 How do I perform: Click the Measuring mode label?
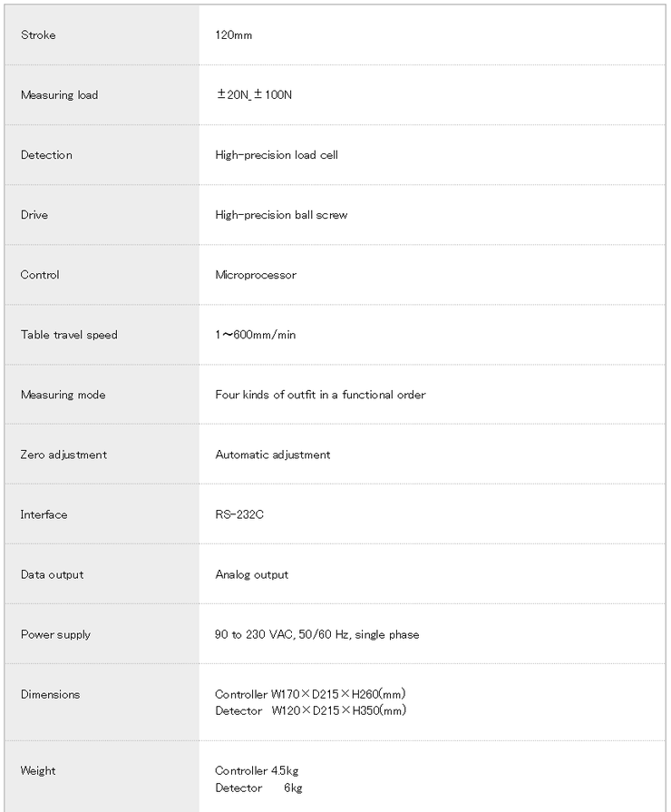click(x=63, y=395)
